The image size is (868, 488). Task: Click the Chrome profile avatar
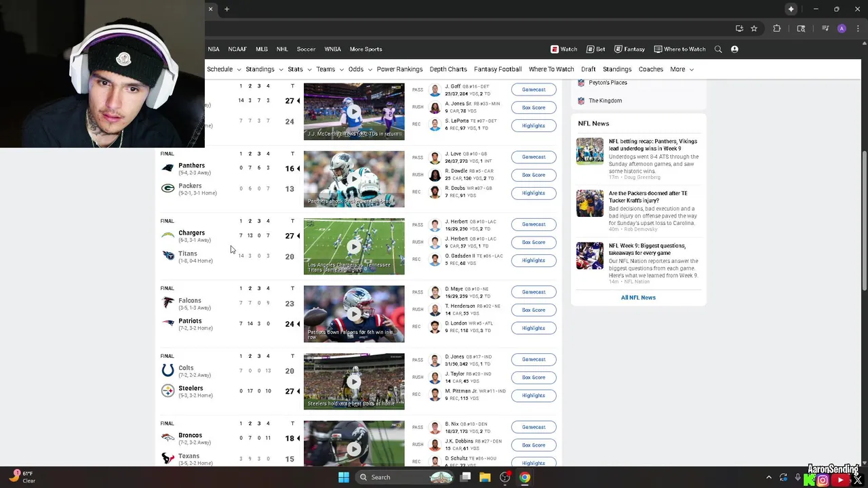(x=842, y=28)
